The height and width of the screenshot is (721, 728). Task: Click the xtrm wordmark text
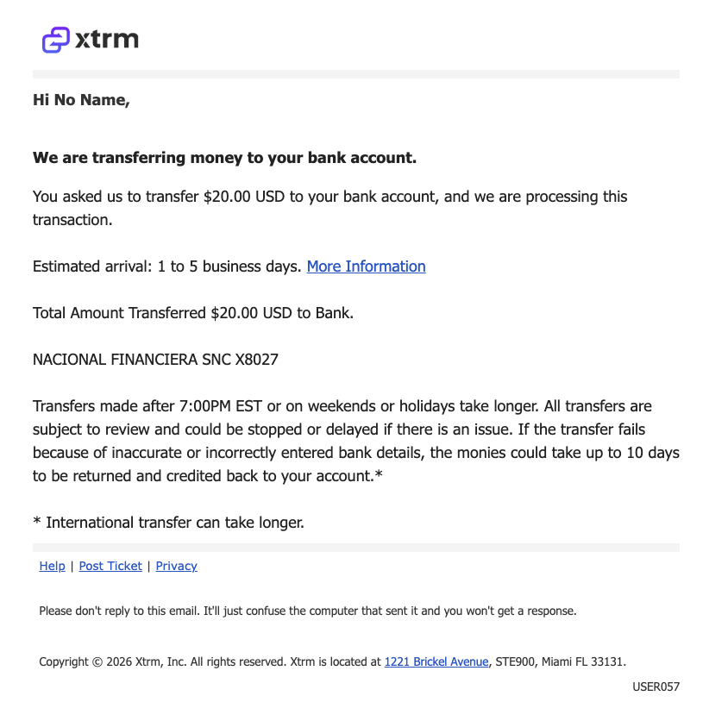click(107, 39)
